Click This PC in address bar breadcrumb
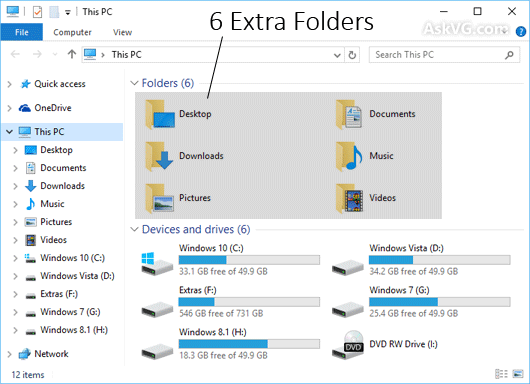The height and width of the screenshot is (384, 530). tap(126, 55)
